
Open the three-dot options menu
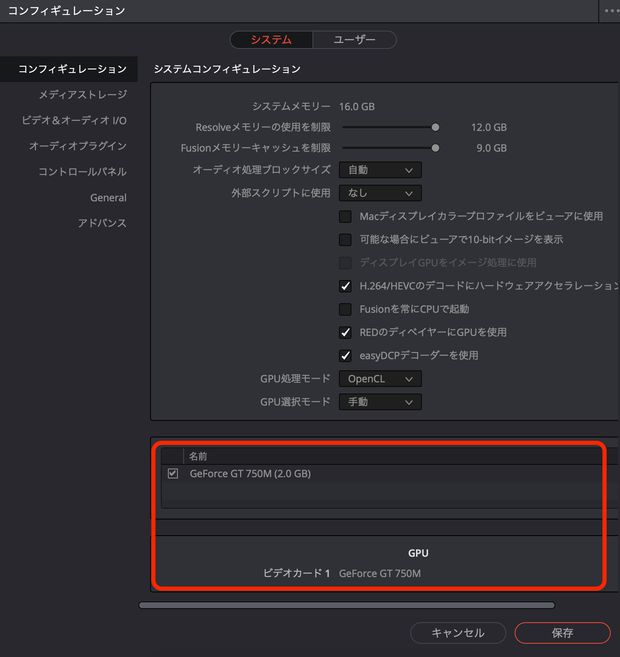tap(612, 11)
